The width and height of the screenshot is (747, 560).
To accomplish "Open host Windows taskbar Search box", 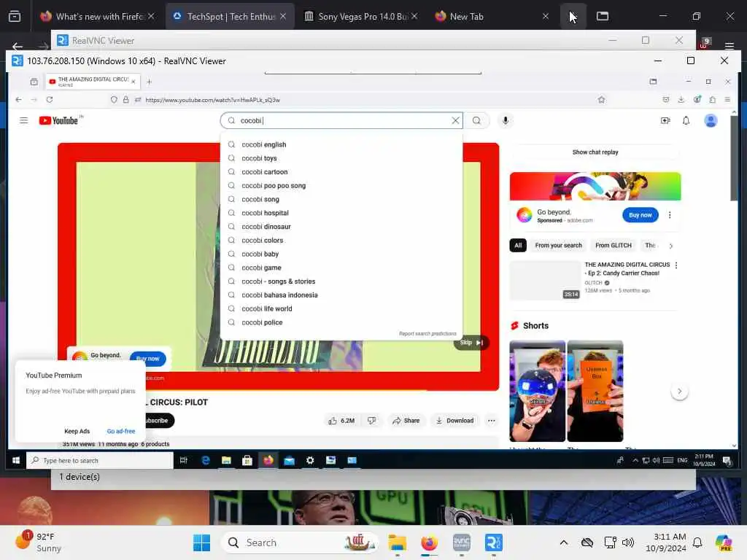I will pyautogui.click(x=300, y=542).
